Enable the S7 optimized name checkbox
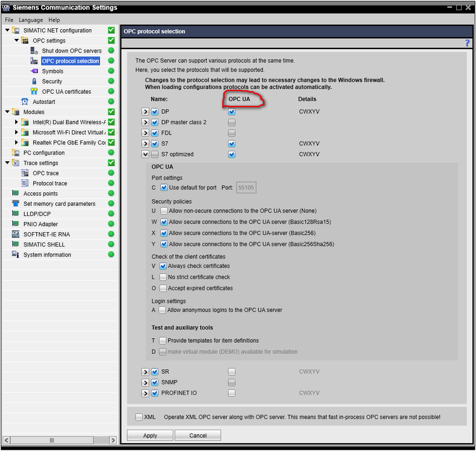 click(x=155, y=154)
